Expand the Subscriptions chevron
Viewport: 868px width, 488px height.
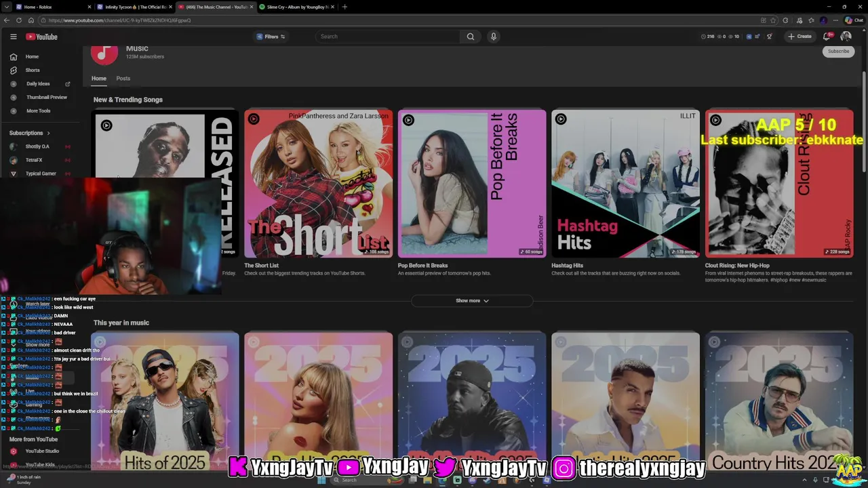pos(48,133)
